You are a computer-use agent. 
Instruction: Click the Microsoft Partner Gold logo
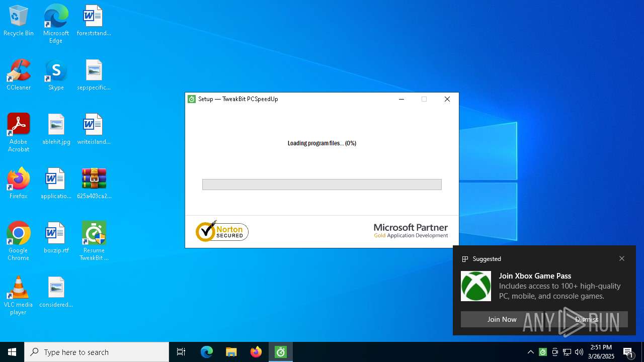(x=411, y=231)
